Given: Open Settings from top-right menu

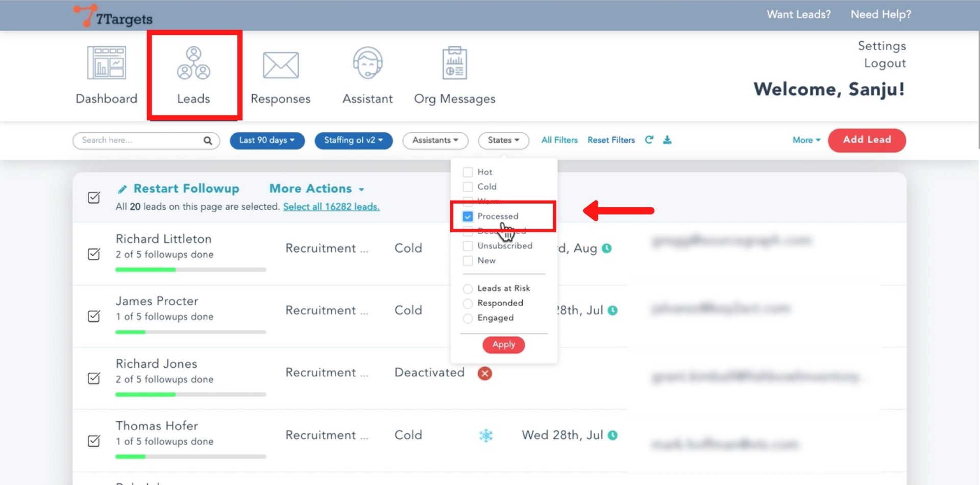Looking at the screenshot, I should tap(881, 46).
